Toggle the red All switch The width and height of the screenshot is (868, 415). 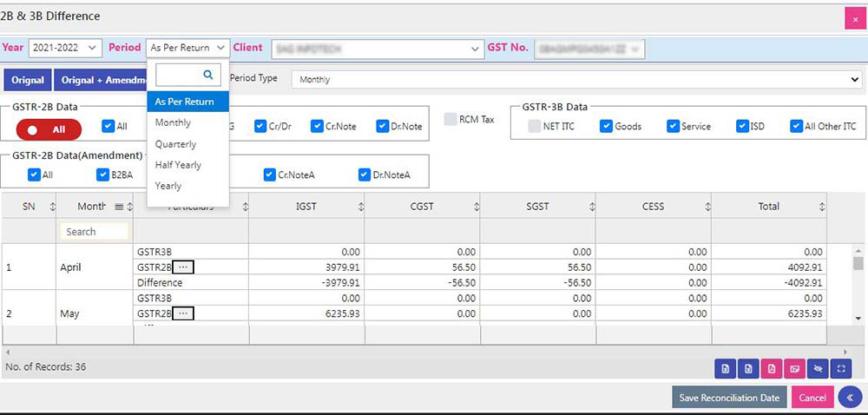[49, 129]
